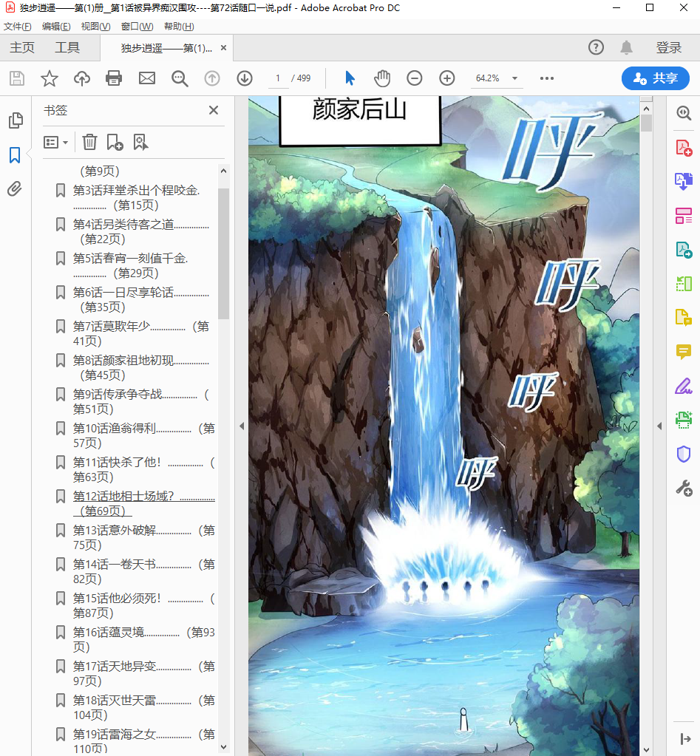Collapse the right tools pane arrow
Viewport: 700px width, 756px height.
pyautogui.click(x=659, y=426)
